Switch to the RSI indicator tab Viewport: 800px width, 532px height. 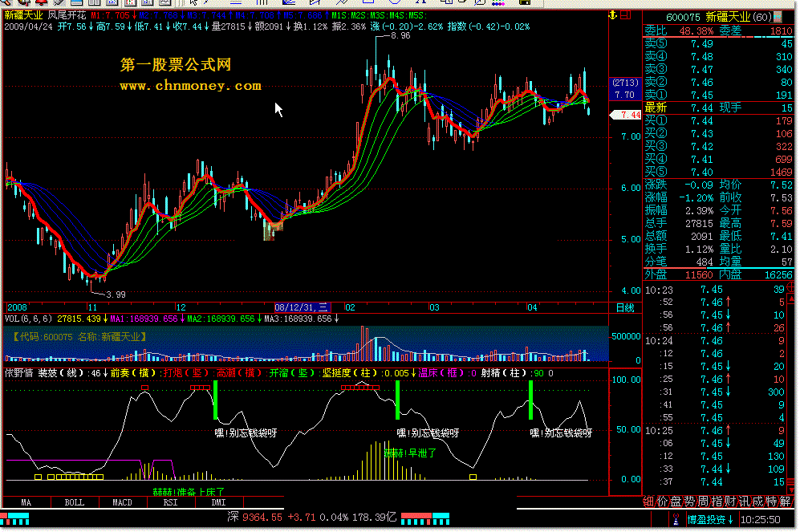coord(170,502)
